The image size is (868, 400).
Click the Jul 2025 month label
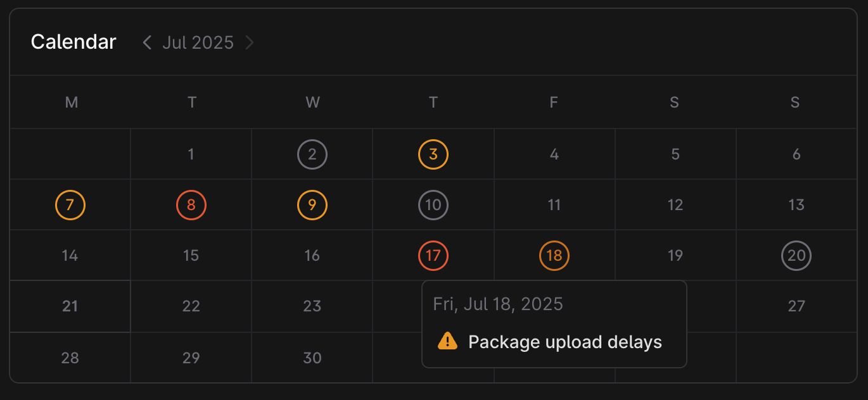198,42
